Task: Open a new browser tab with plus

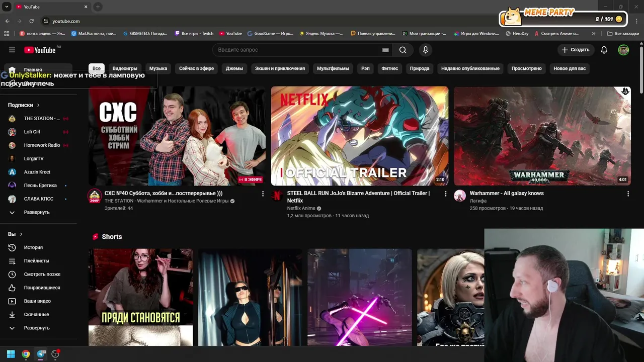Action: click(98, 7)
